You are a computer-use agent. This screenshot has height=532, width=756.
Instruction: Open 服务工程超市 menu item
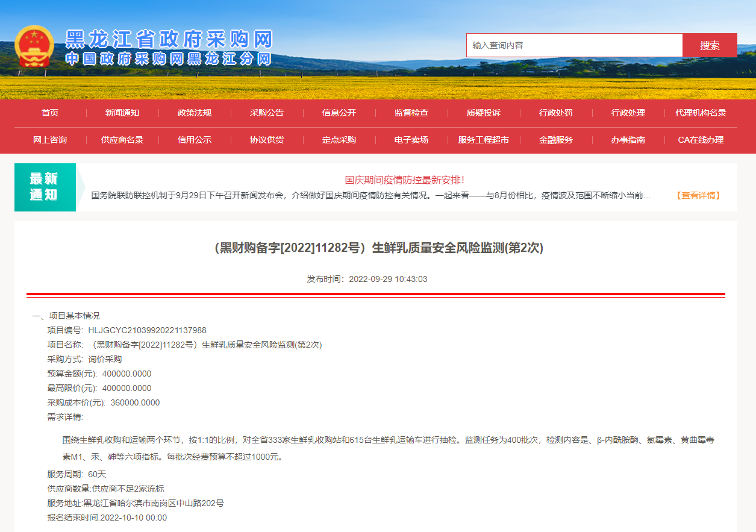[484, 140]
